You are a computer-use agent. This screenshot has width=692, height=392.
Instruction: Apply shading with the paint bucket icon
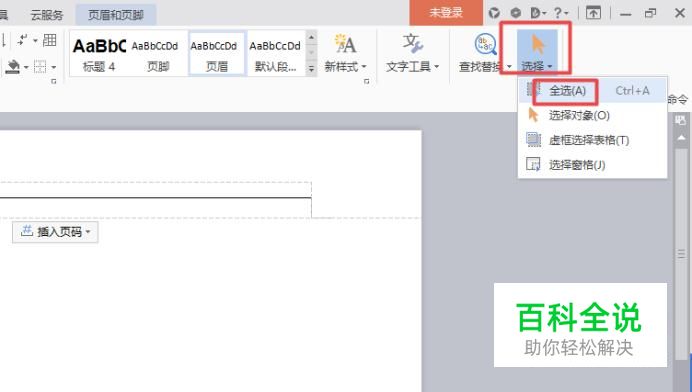point(13,66)
